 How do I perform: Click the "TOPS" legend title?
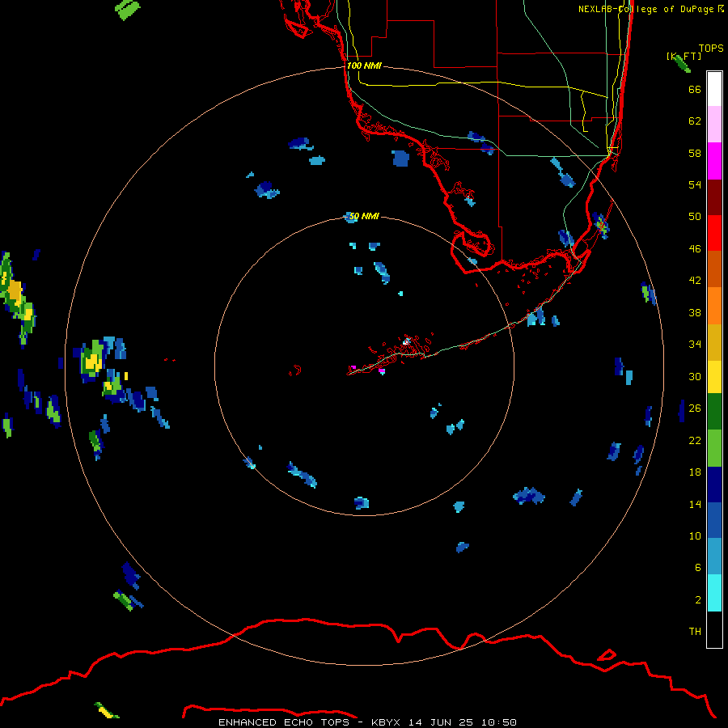coord(711,49)
